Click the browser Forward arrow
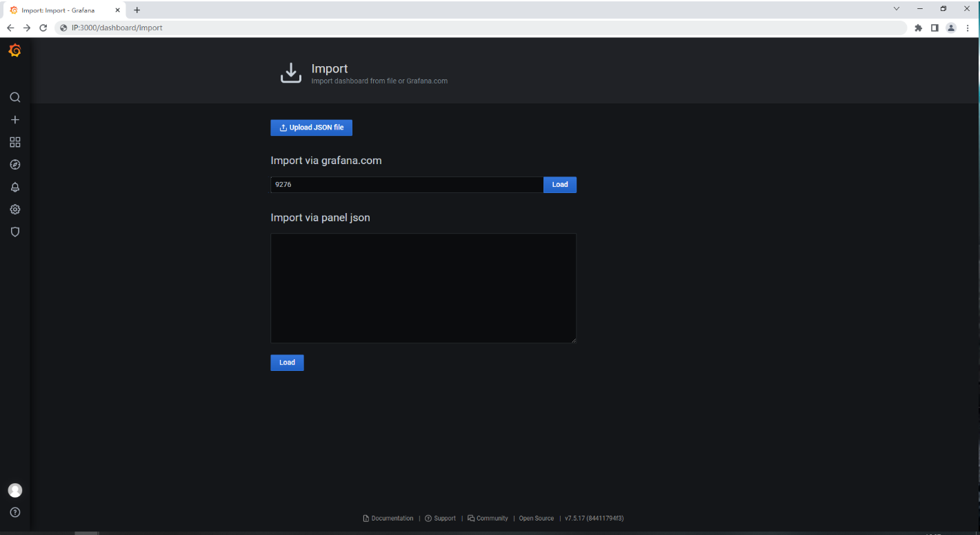This screenshot has height=535, width=980. [x=27, y=28]
